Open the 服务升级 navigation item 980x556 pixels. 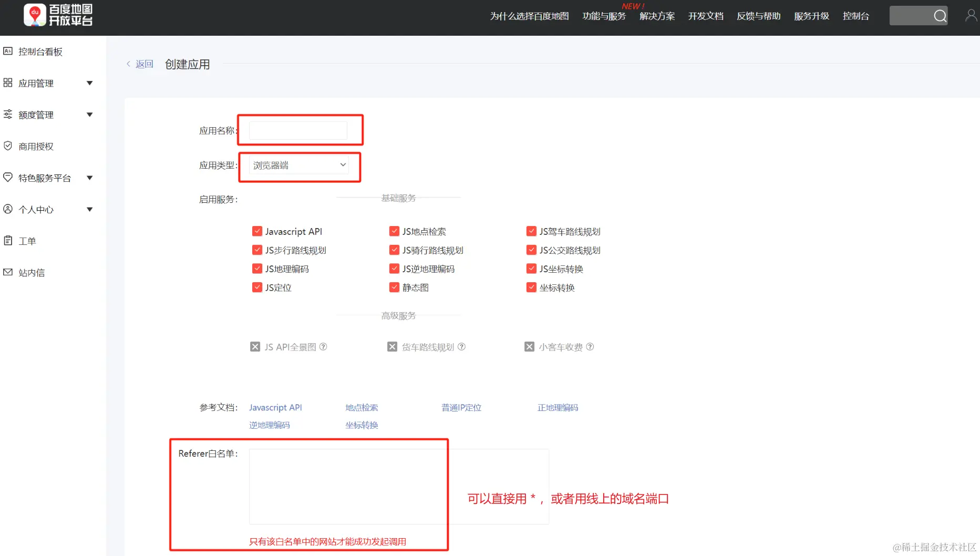(x=812, y=16)
